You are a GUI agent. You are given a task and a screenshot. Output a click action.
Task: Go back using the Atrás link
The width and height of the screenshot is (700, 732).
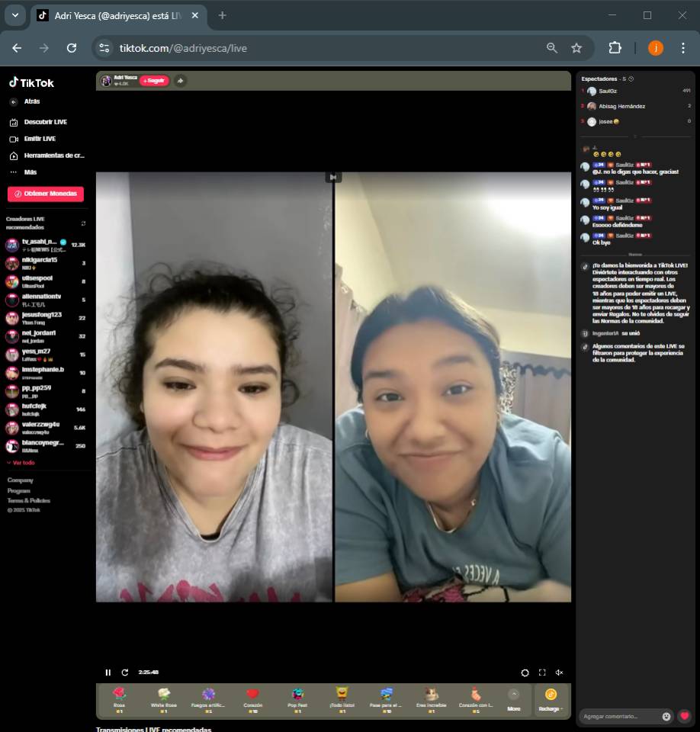click(31, 101)
